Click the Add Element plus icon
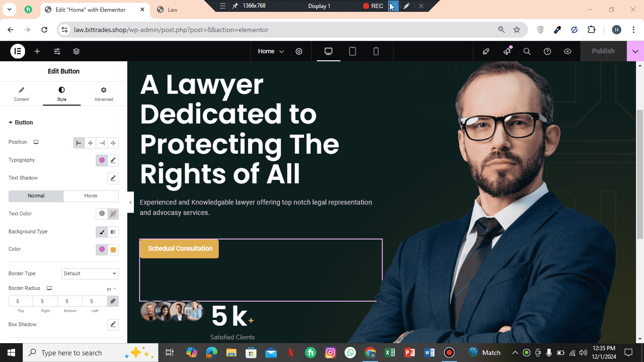This screenshot has width=644, height=362. tap(37, 51)
